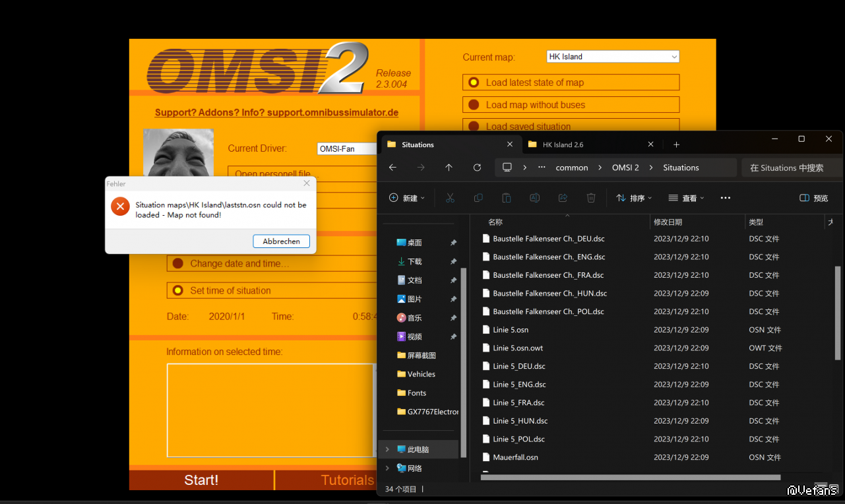Add a new Explorer tab with plus
Viewport: 845px width, 504px height.
click(x=676, y=144)
